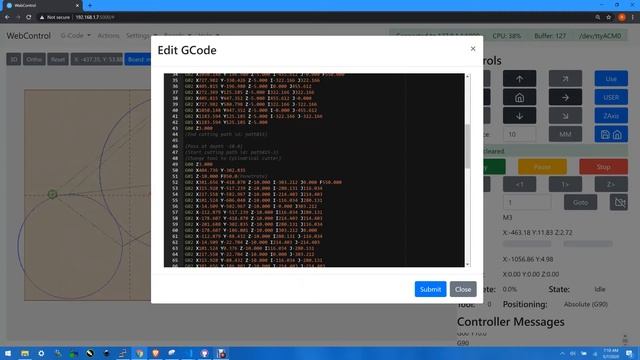640x360 pixels.
Task: Stop the machine with the red button
Action: [x=603, y=167]
